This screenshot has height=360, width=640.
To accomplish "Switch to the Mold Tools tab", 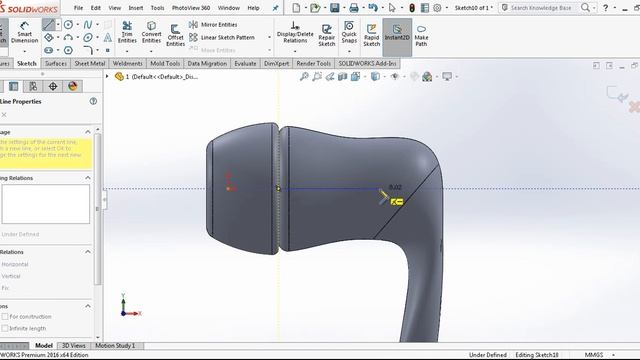I will pos(165,64).
